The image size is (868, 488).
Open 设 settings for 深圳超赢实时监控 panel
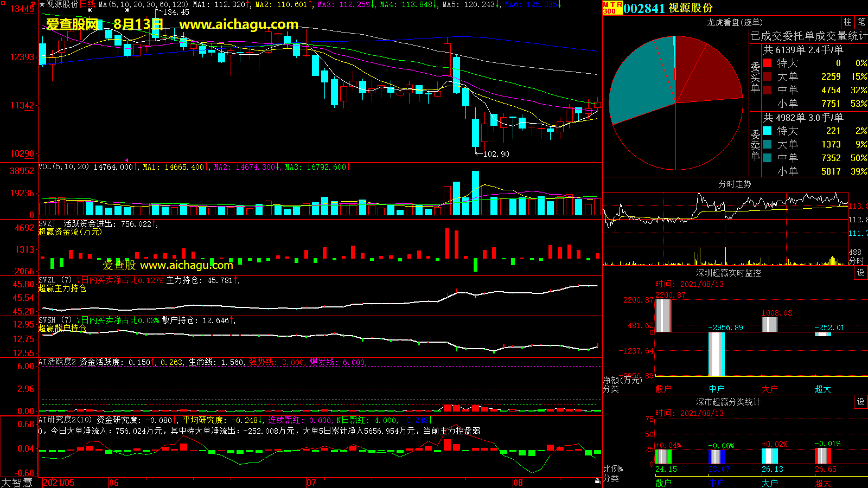[x=861, y=273]
